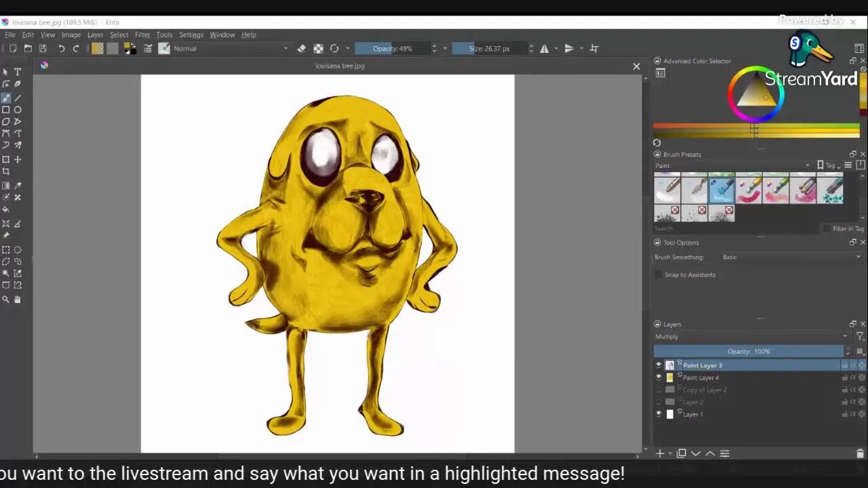This screenshot has height=488, width=868.
Task: Select the Ellipse shape tool
Action: (x=18, y=110)
